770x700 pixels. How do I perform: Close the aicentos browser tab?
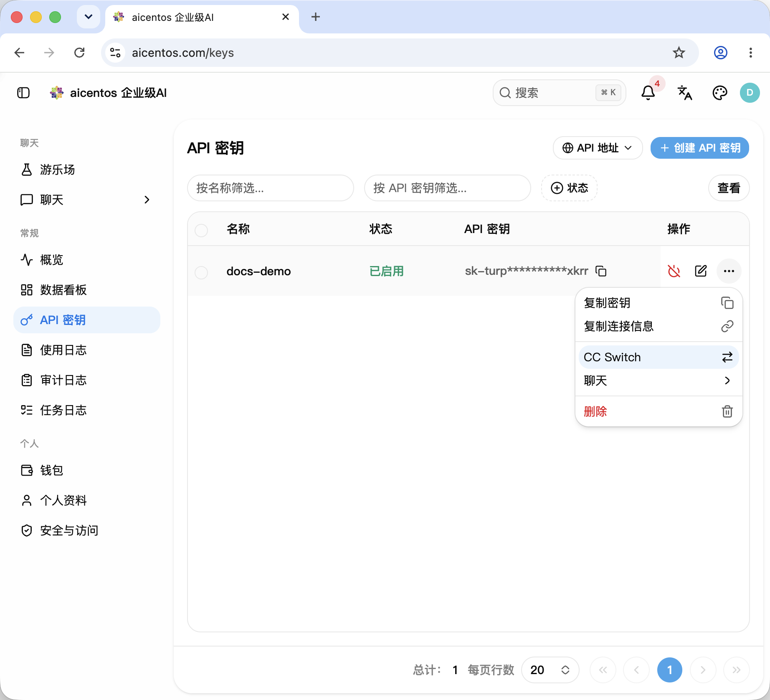286,17
